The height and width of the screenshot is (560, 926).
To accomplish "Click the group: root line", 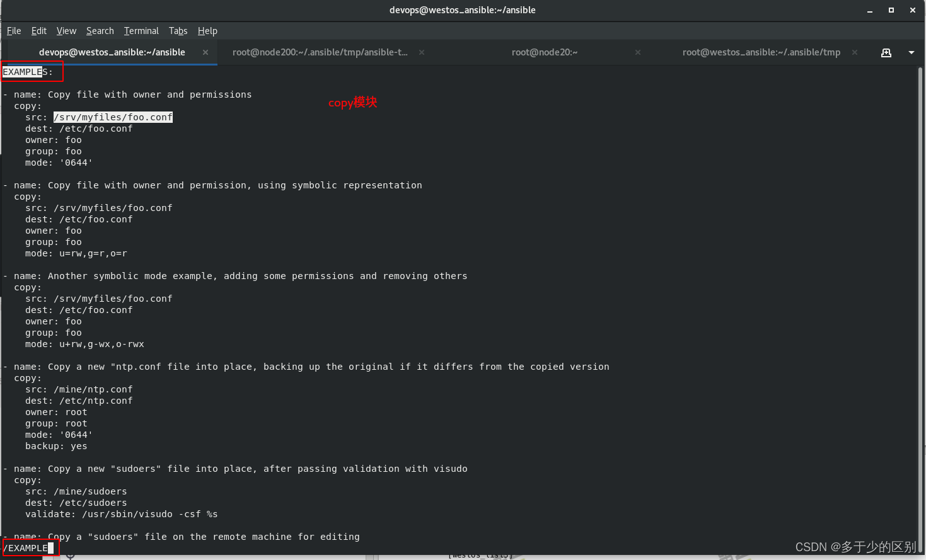I will coord(56,423).
